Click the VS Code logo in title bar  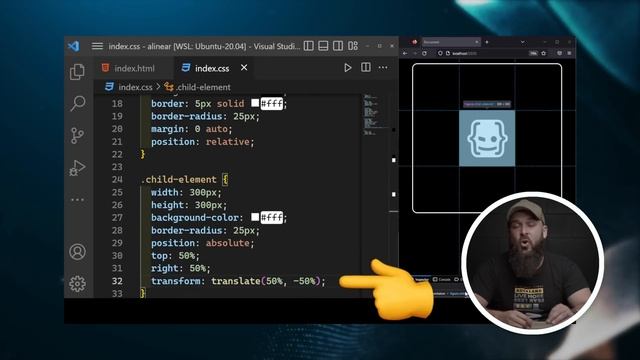point(74,46)
